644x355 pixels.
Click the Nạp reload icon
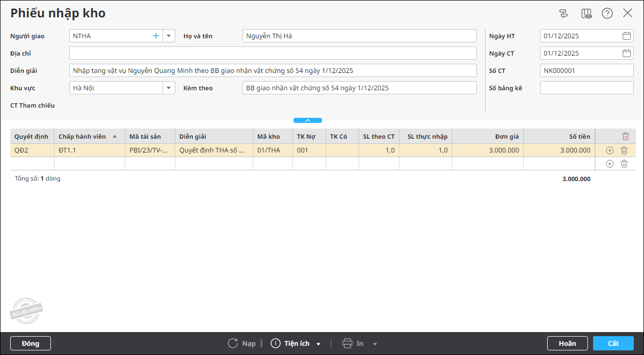click(233, 343)
